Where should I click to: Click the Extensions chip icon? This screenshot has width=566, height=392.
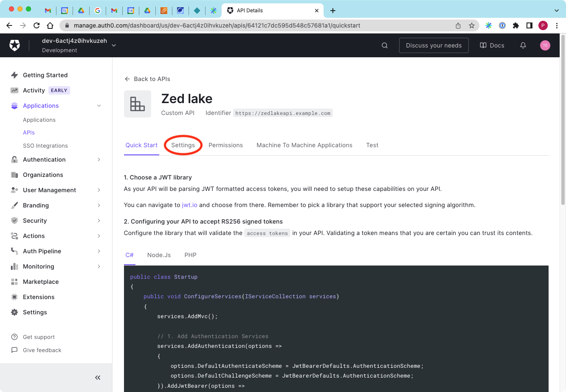[14, 297]
